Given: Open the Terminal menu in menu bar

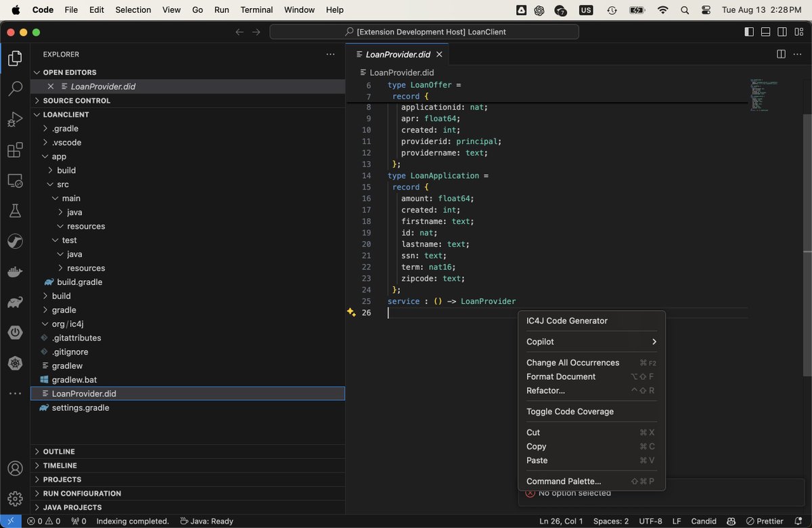Looking at the screenshot, I should tap(256, 10).
